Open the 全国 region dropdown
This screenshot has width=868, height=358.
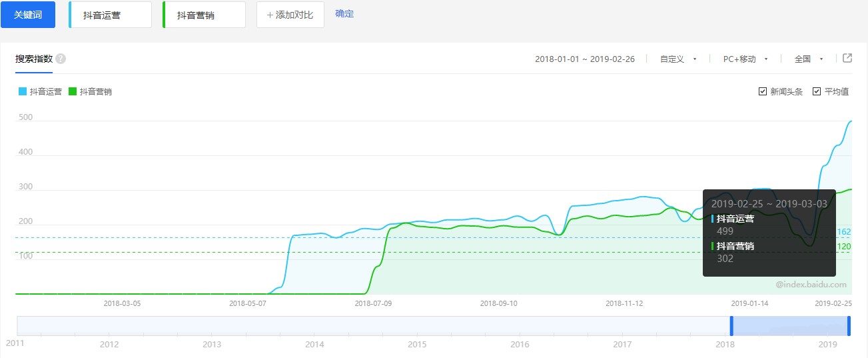pos(809,59)
